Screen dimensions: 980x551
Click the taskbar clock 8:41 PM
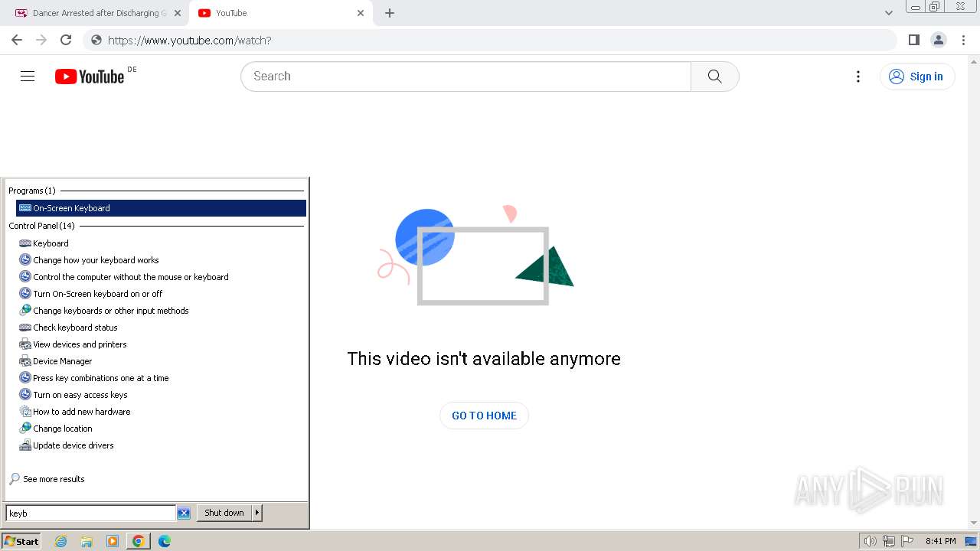tap(940, 541)
